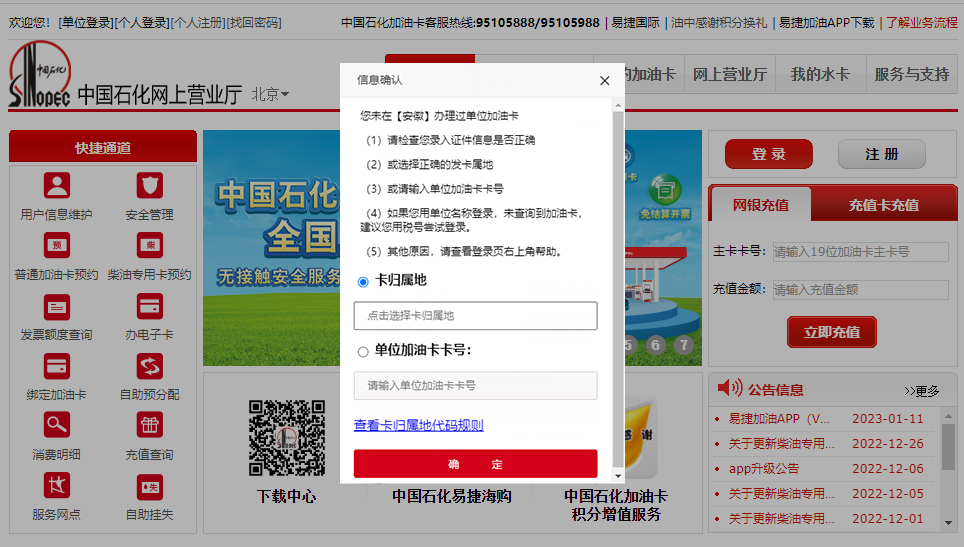Image resolution: width=964 pixels, height=547 pixels.
Task: Open 中国石化加油卡积分增值服务 link
Action: pos(616,505)
